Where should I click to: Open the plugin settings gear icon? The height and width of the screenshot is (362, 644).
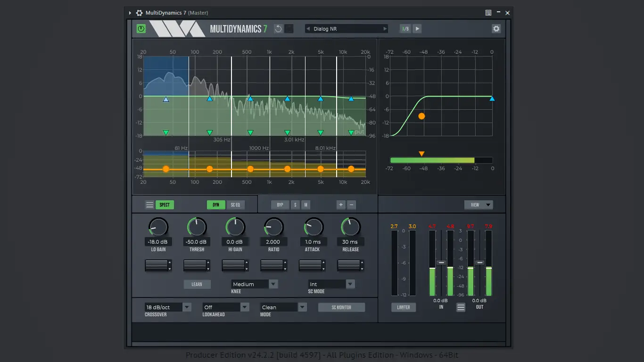pos(496,29)
